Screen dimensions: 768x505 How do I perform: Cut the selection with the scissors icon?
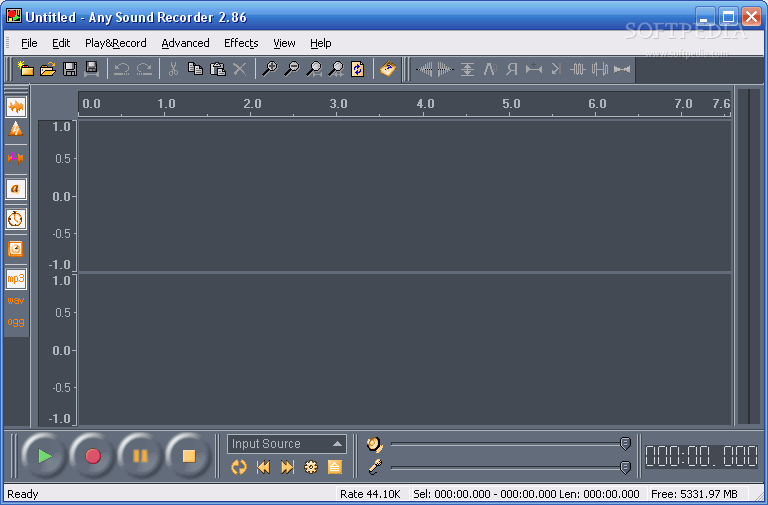(173, 69)
